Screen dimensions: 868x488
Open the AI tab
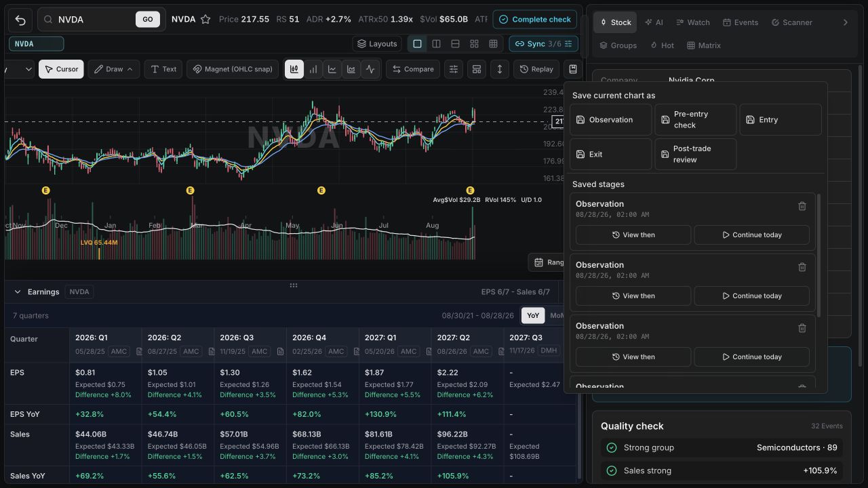point(654,22)
